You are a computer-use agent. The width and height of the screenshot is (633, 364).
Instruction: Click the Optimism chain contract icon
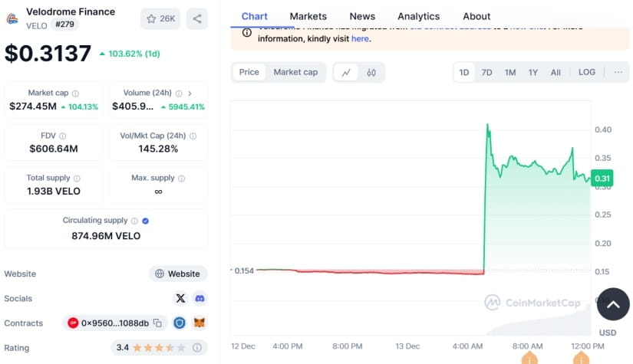point(73,323)
